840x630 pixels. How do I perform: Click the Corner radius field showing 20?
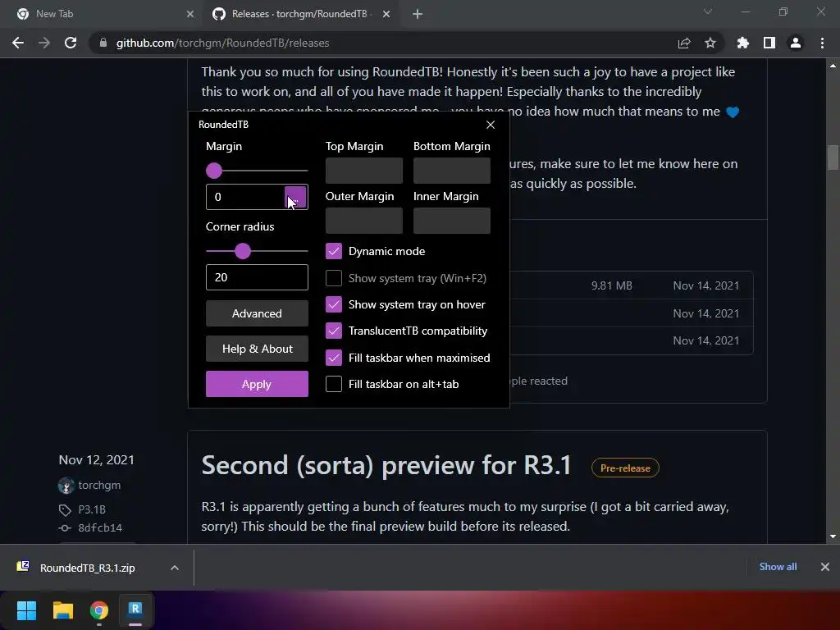tap(257, 277)
